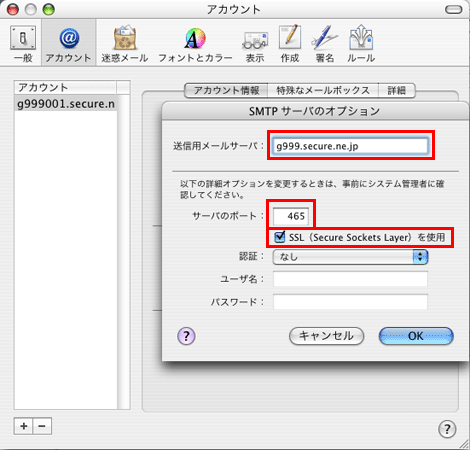The height and width of the screenshot is (450, 470).
Task: Select g999001.secure.n account in list
Action: [66, 104]
